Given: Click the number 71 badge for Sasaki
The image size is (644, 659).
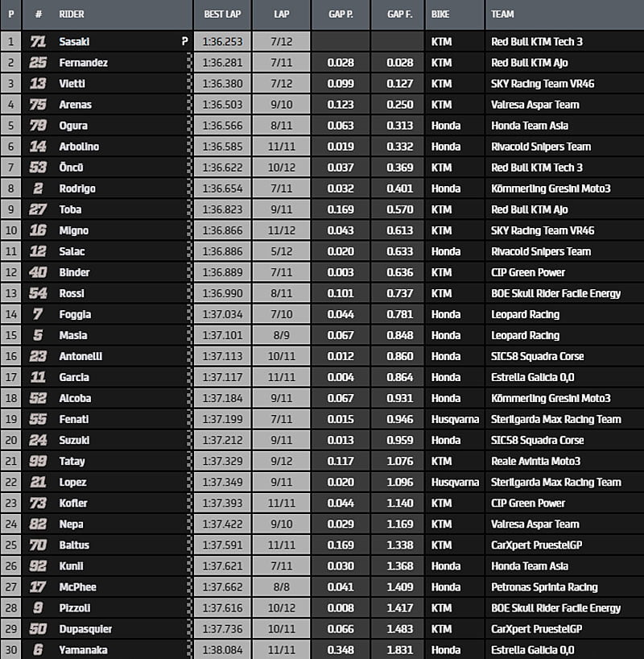Looking at the screenshot, I should click(37, 42).
